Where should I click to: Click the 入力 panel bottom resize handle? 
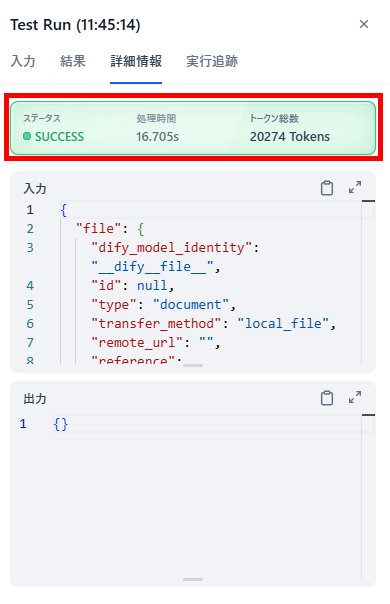[x=193, y=365]
